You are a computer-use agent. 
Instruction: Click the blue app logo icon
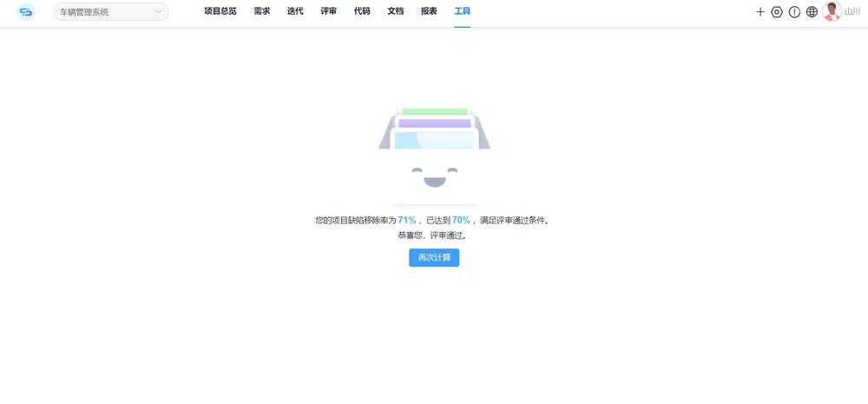[x=26, y=11]
